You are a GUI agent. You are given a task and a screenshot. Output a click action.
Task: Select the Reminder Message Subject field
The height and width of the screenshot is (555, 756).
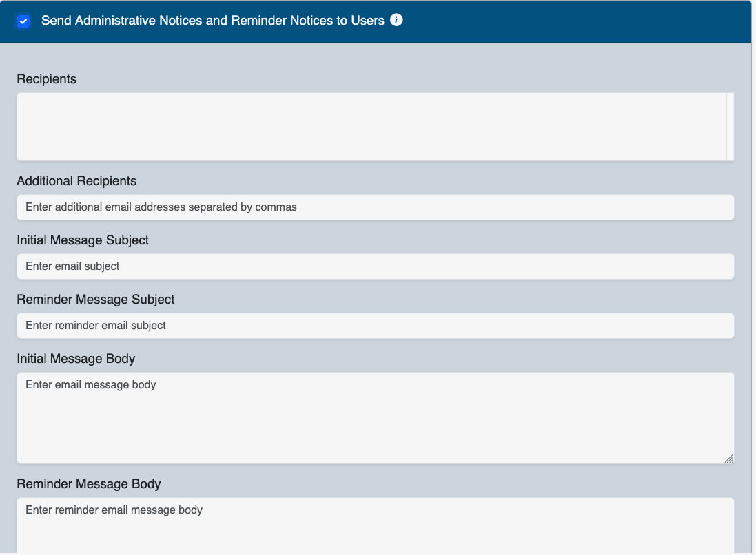[x=375, y=326]
